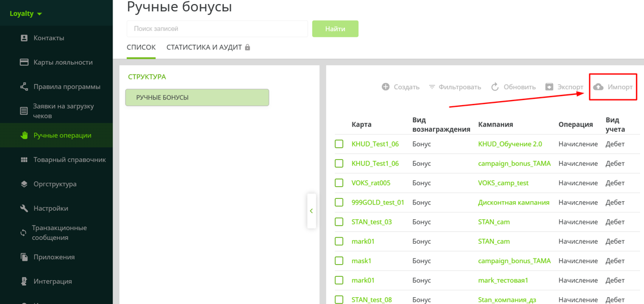Switch to the СПИСОК tab
This screenshot has height=304, width=644.
point(141,47)
